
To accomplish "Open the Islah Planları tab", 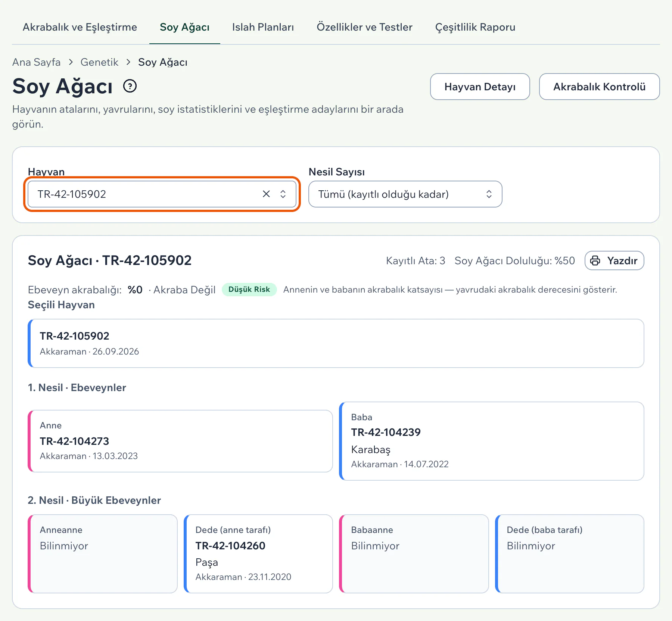I will tap(263, 27).
